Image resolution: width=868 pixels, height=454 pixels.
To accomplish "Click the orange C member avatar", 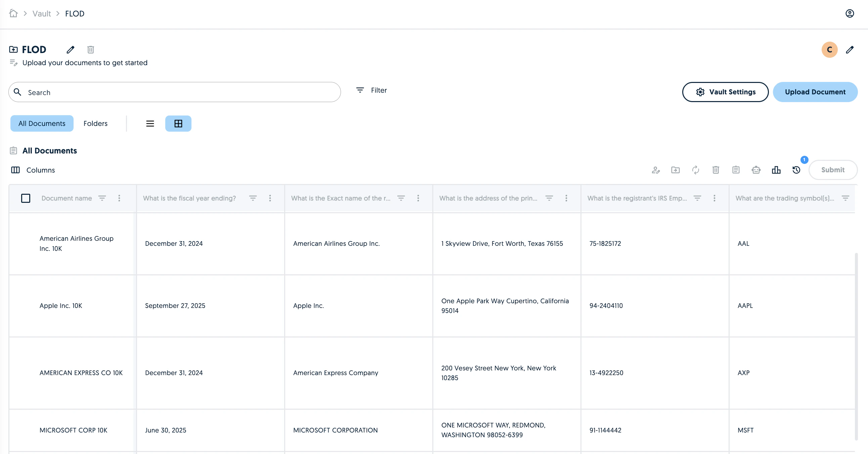I will 829,50.
